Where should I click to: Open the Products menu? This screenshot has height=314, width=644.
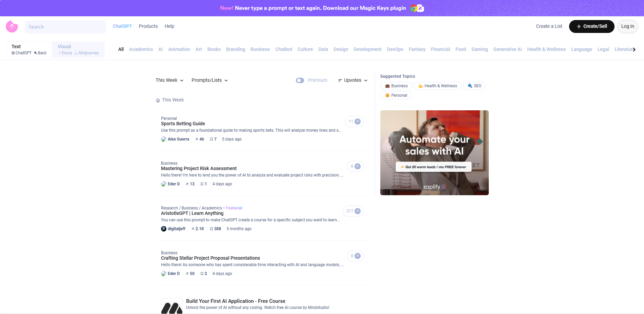point(148,26)
